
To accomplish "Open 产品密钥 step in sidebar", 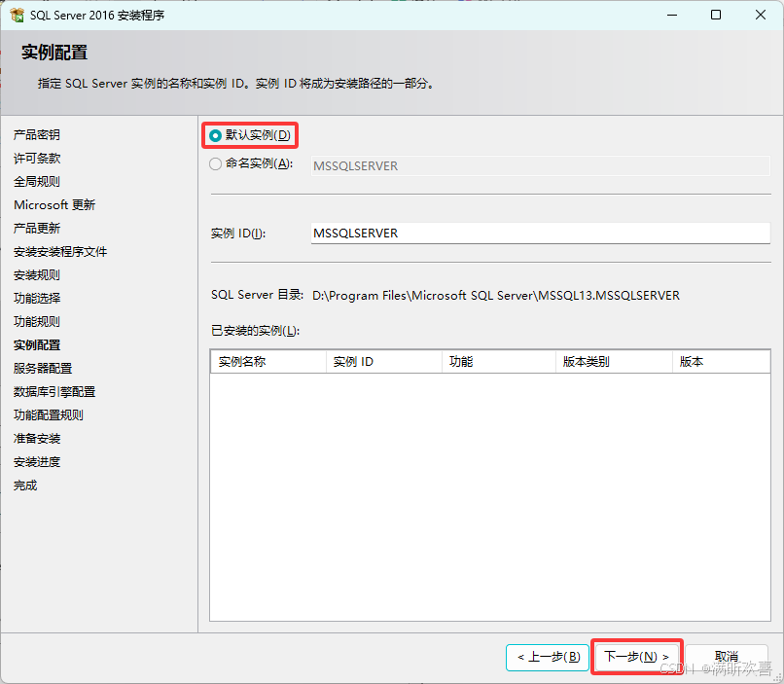I will [x=37, y=135].
